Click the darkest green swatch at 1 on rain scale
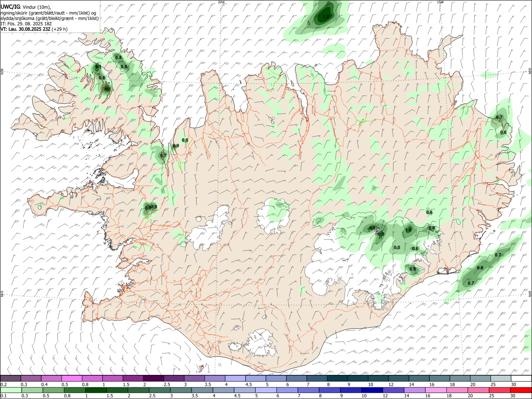 [95, 390]
